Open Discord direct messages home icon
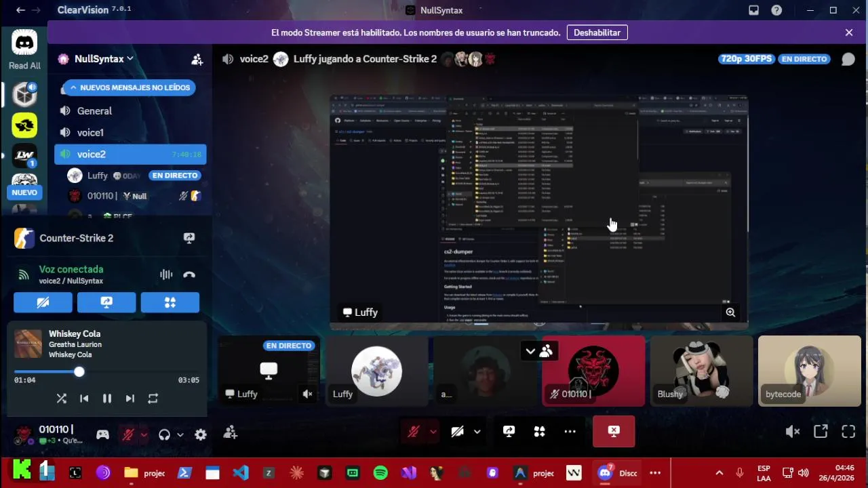This screenshot has width=868, height=488. pos(24,43)
